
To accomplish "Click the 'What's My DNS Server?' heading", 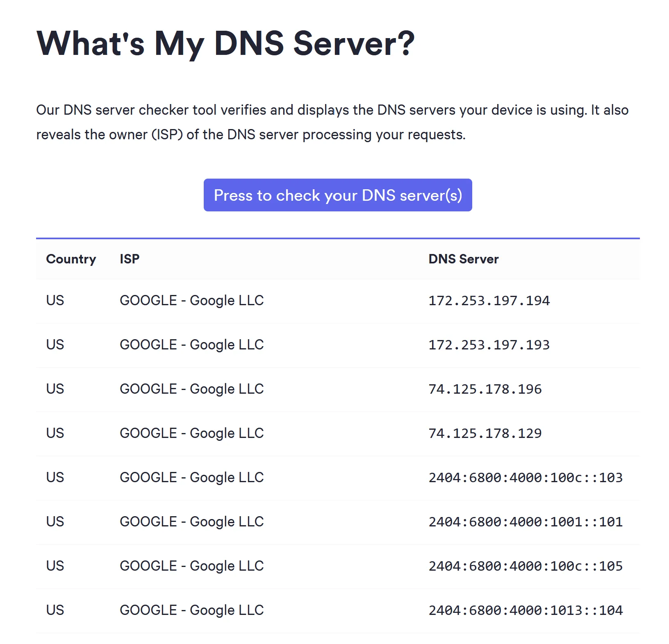I will tap(225, 43).
